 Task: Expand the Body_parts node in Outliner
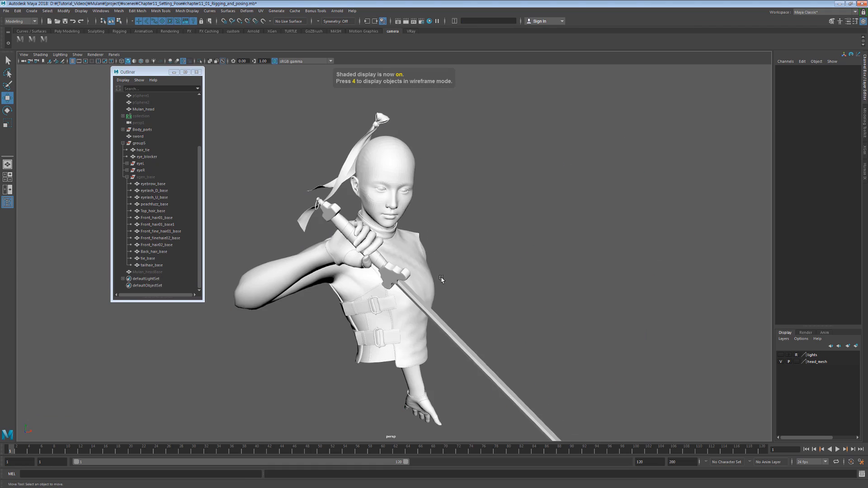coord(123,130)
